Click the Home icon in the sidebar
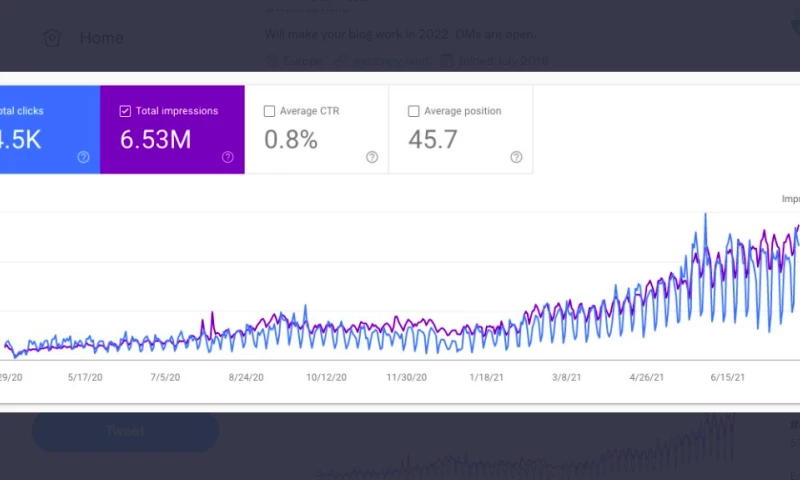This screenshot has height=480, width=800. [x=52, y=39]
